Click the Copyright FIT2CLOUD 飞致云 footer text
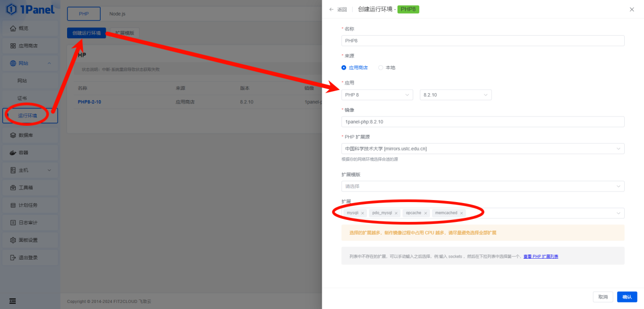Image resolution: width=644 pixels, height=309 pixels. (x=109, y=301)
